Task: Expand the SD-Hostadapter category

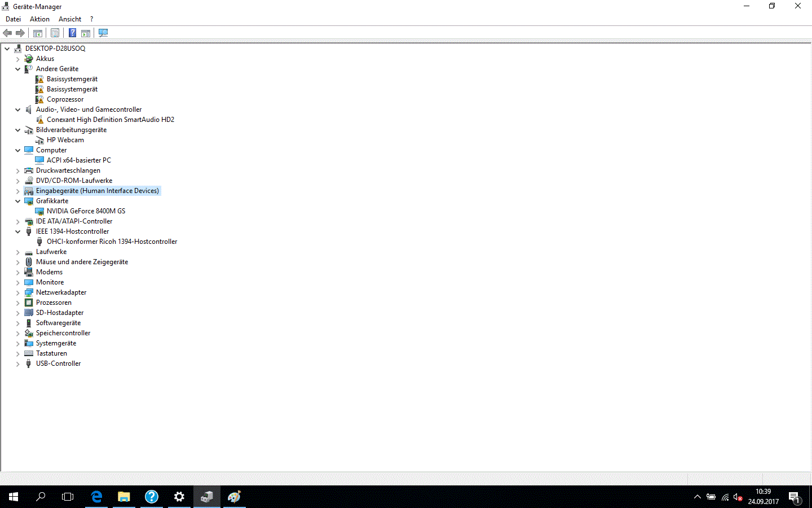Action: pyautogui.click(x=18, y=313)
